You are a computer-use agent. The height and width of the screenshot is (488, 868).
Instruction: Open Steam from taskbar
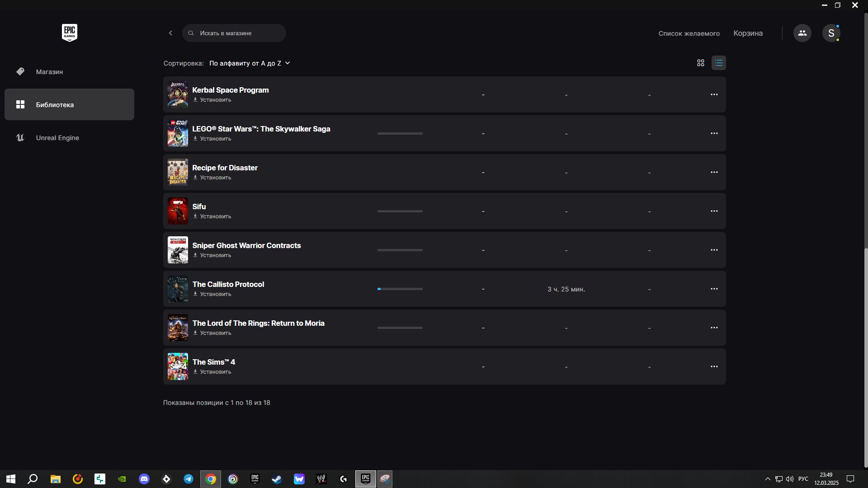[x=277, y=479]
